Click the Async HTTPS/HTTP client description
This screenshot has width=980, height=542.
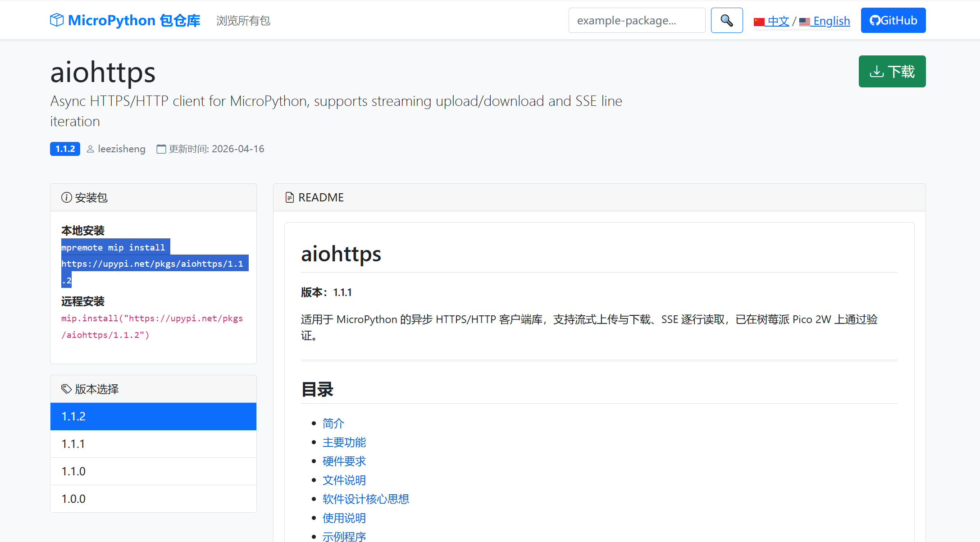pyautogui.click(x=336, y=111)
